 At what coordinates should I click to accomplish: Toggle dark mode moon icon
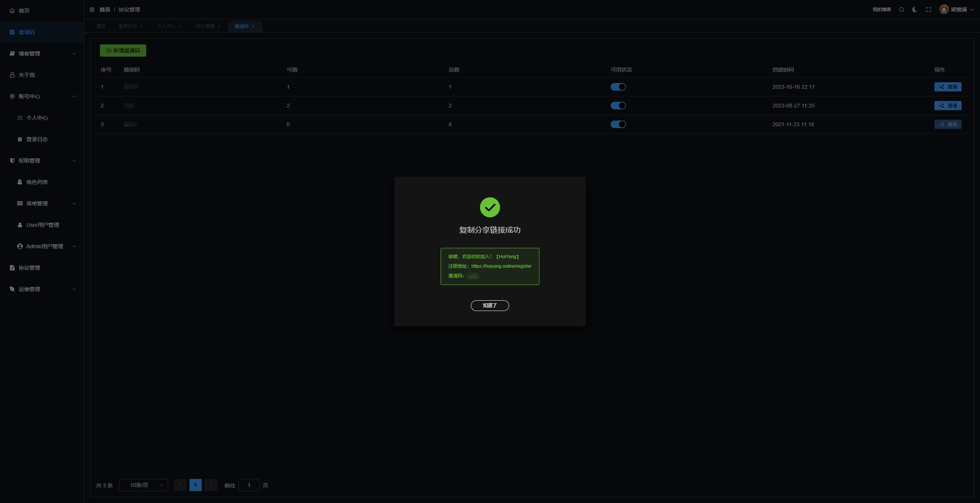pyautogui.click(x=915, y=10)
